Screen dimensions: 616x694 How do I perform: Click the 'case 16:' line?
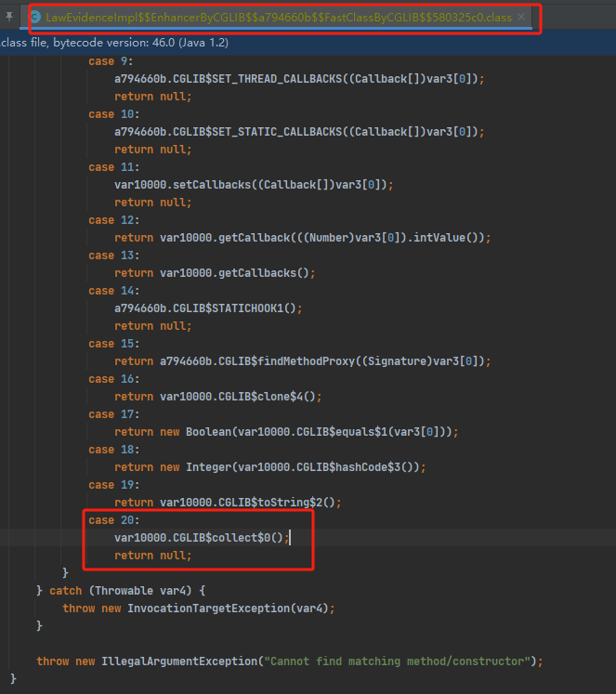tap(114, 379)
